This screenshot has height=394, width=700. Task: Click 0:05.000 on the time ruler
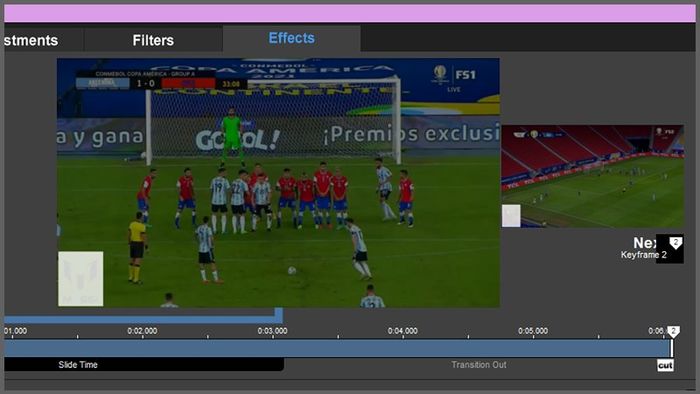(x=533, y=331)
